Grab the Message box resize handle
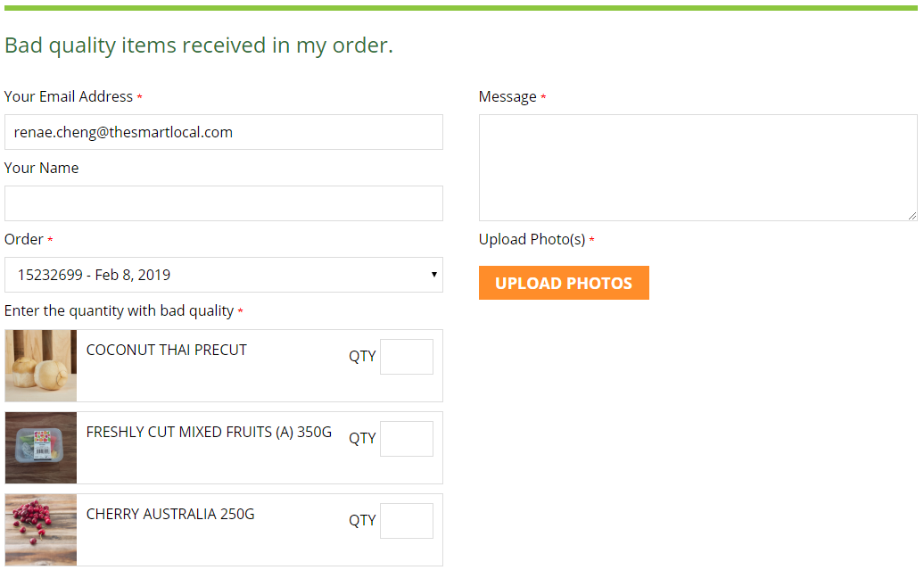924x570 pixels. 912,215
